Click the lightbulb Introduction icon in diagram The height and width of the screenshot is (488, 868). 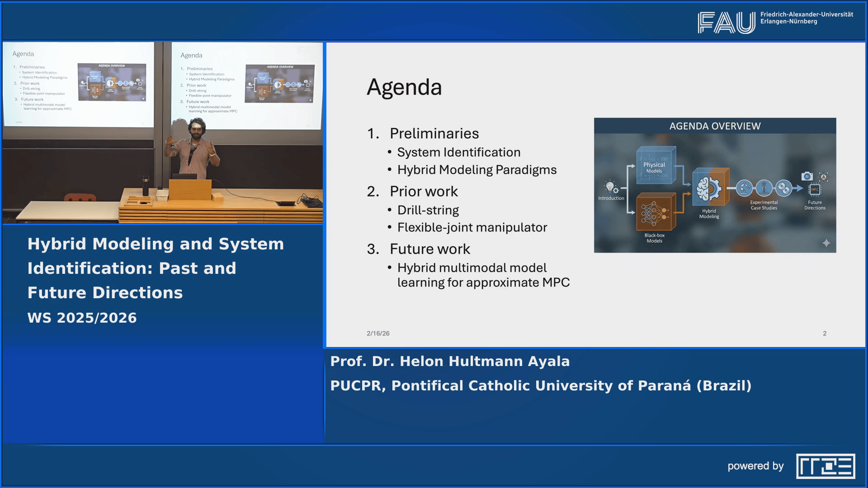(611, 187)
